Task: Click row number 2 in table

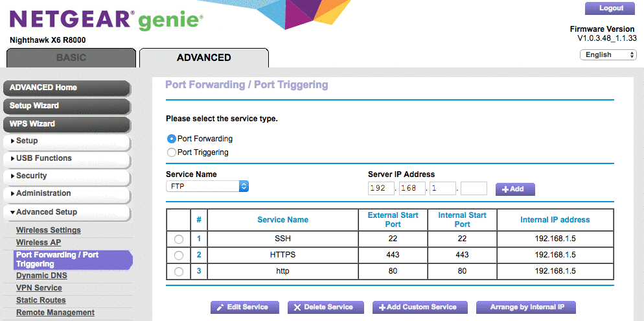Action: point(199,255)
